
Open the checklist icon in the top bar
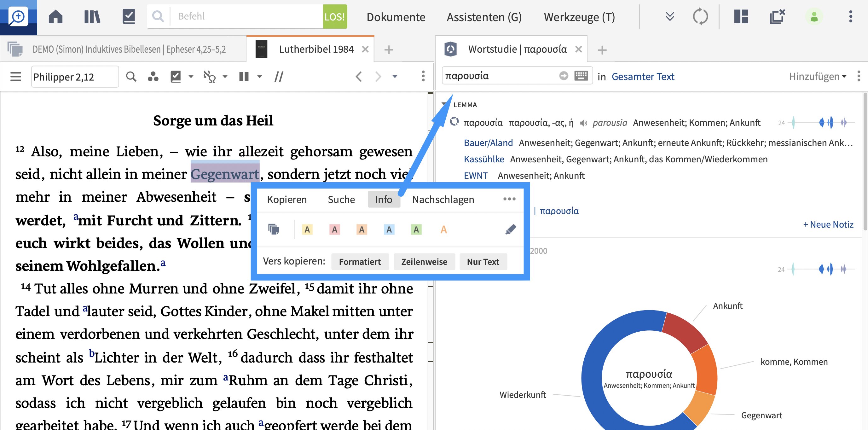point(128,16)
